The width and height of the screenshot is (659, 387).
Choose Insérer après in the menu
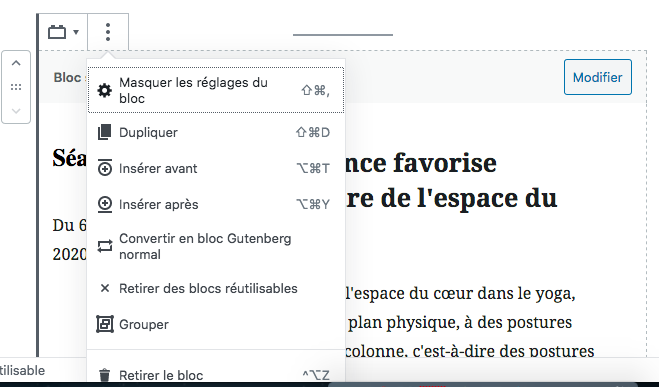coord(216,204)
